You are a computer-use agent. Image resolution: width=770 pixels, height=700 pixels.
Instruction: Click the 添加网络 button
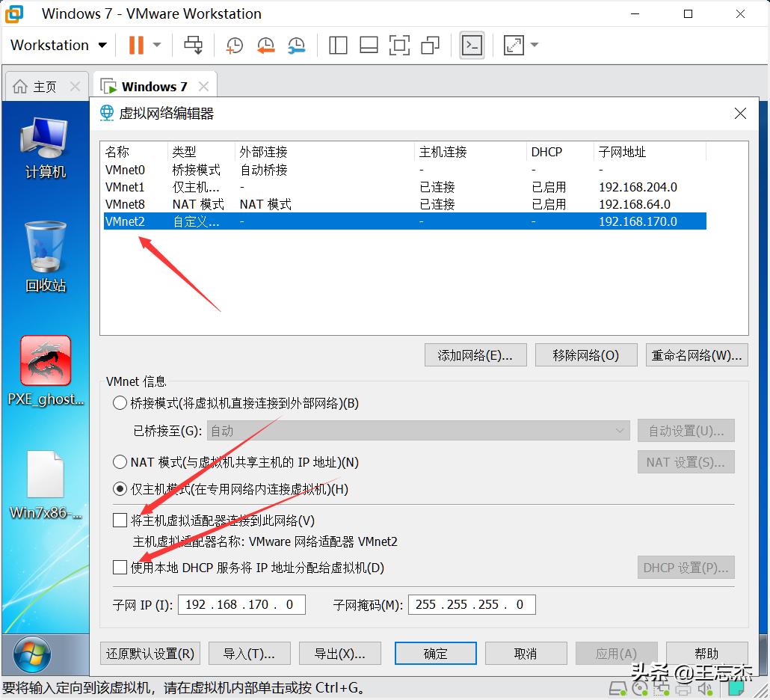pos(475,354)
